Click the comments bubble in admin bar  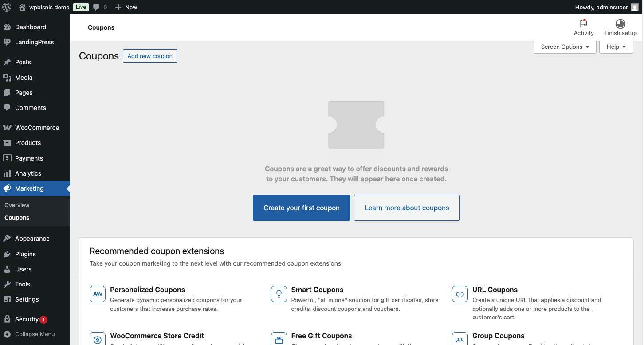click(x=97, y=7)
